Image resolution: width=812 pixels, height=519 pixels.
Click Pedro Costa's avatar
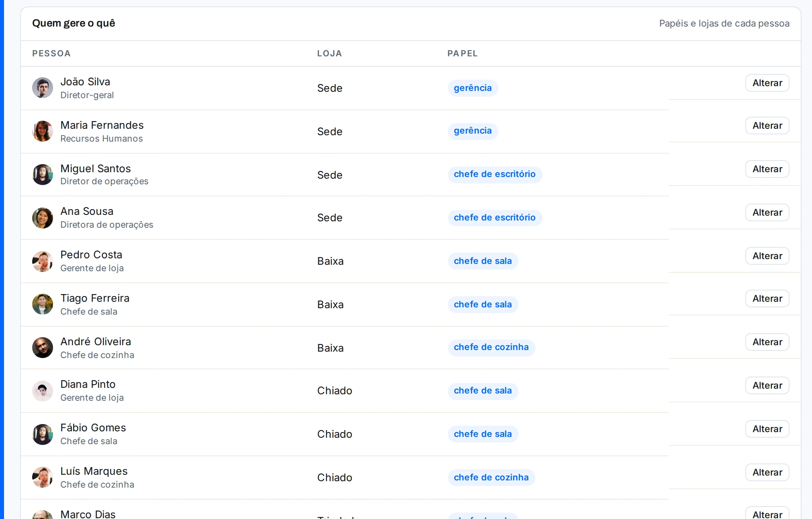coord(43,262)
